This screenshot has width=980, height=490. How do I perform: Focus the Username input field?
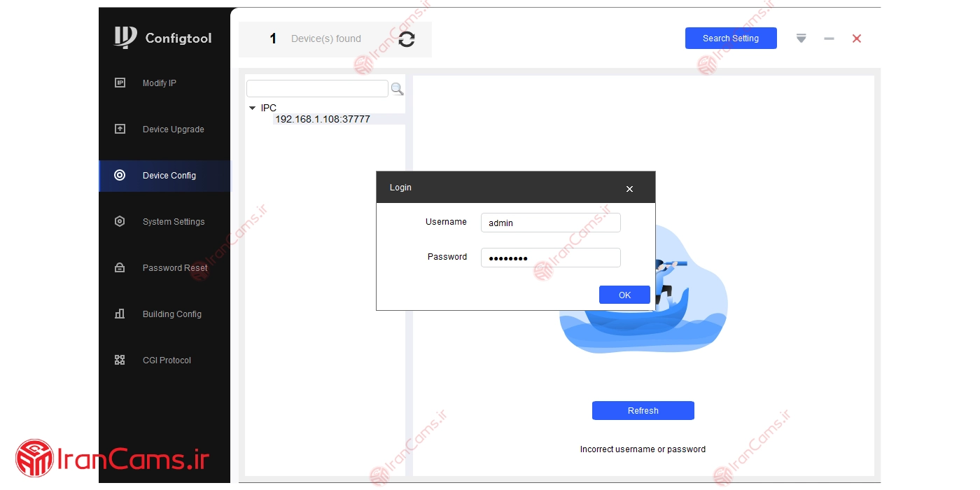click(x=551, y=223)
